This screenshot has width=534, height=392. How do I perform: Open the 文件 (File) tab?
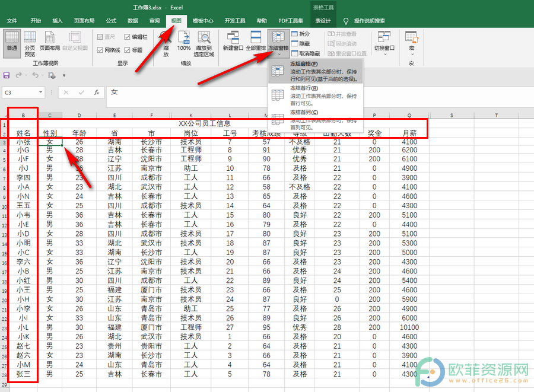point(12,21)
